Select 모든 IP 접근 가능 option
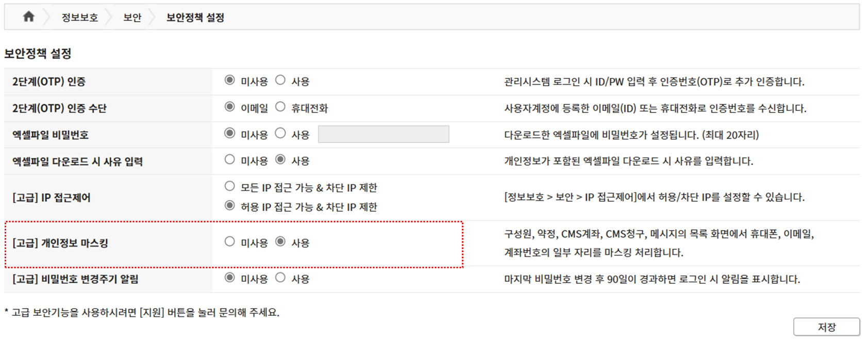868x339 pixels. tap(230, 186)
